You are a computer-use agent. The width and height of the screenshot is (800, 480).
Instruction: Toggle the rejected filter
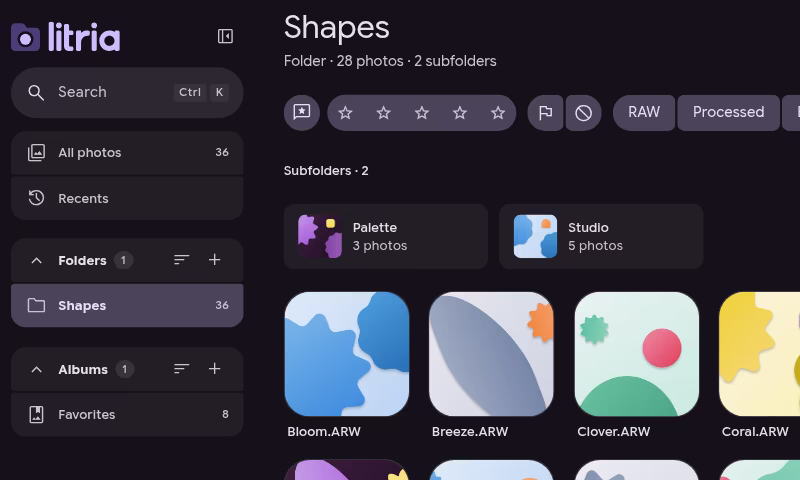coord(584,113)
